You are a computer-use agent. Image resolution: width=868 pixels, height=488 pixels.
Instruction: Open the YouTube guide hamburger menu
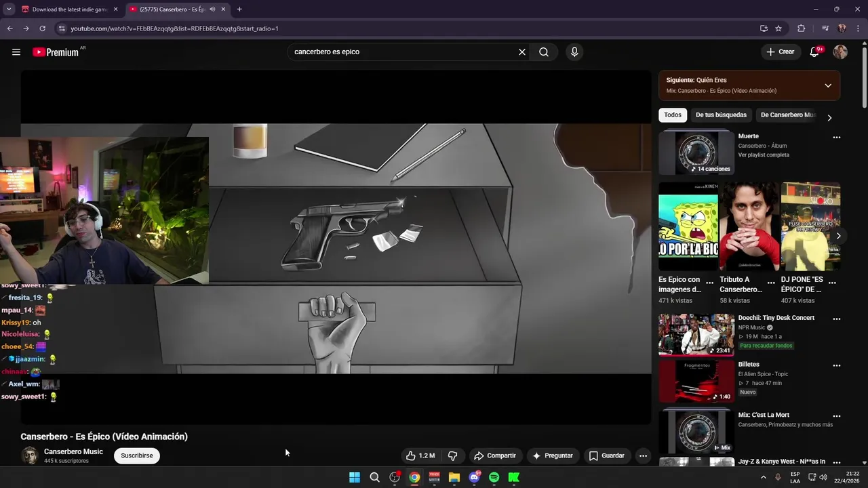tap(16, 52)
